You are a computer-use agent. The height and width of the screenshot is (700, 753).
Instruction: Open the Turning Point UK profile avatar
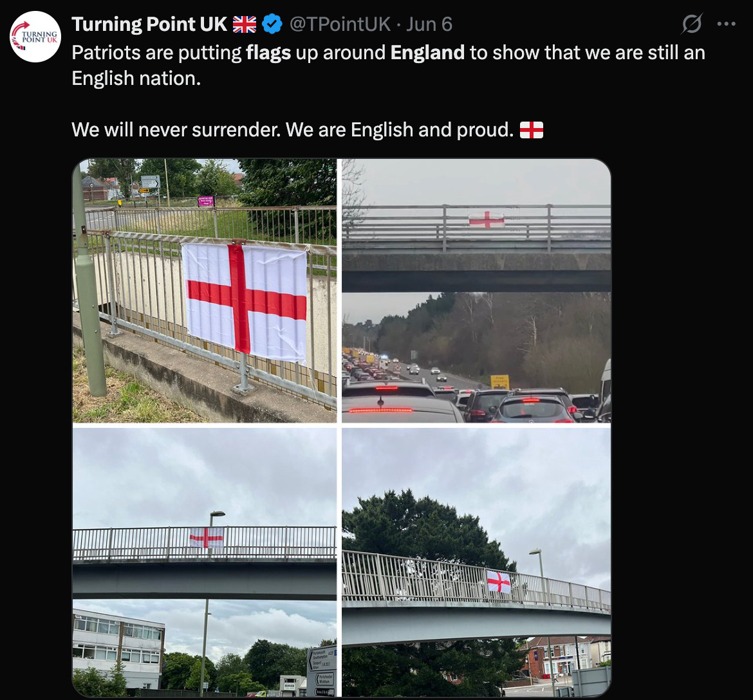click(35, 37)
